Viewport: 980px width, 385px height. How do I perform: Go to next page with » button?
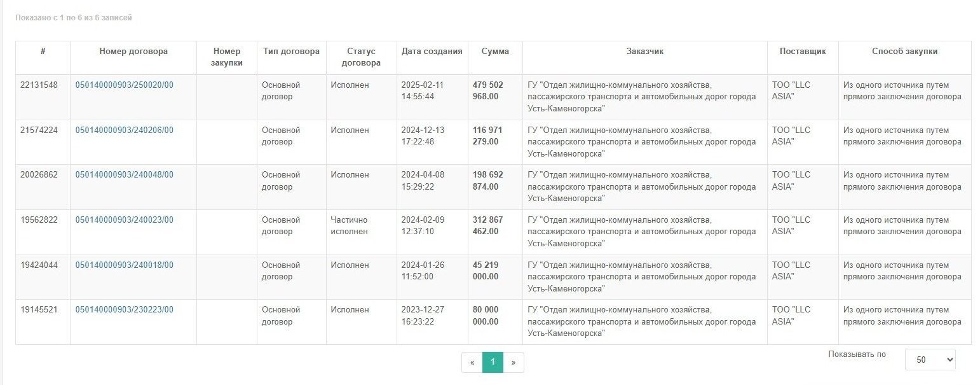point(514,362)
